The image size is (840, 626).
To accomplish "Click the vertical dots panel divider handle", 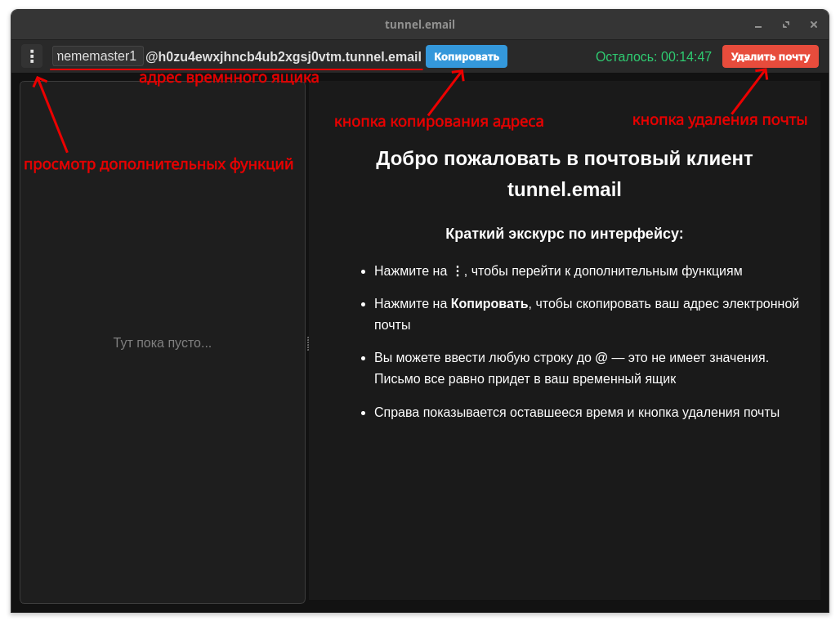I will pos(307,343).
